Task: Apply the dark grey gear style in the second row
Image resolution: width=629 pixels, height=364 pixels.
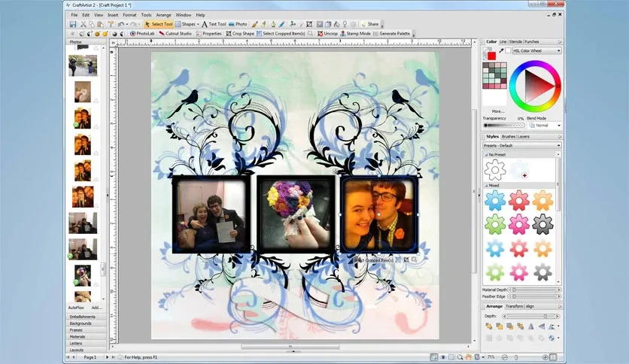Action: (x=542, y=224)
